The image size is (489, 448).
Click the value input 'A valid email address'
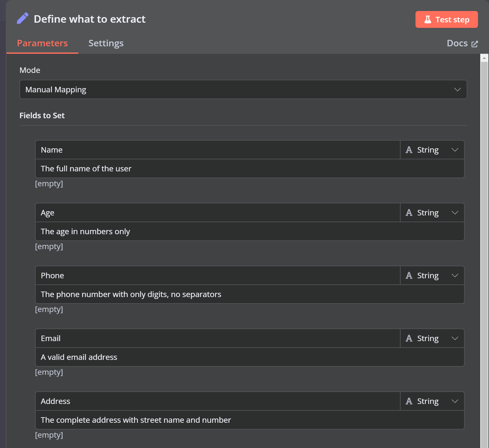(x=250, y=357)
